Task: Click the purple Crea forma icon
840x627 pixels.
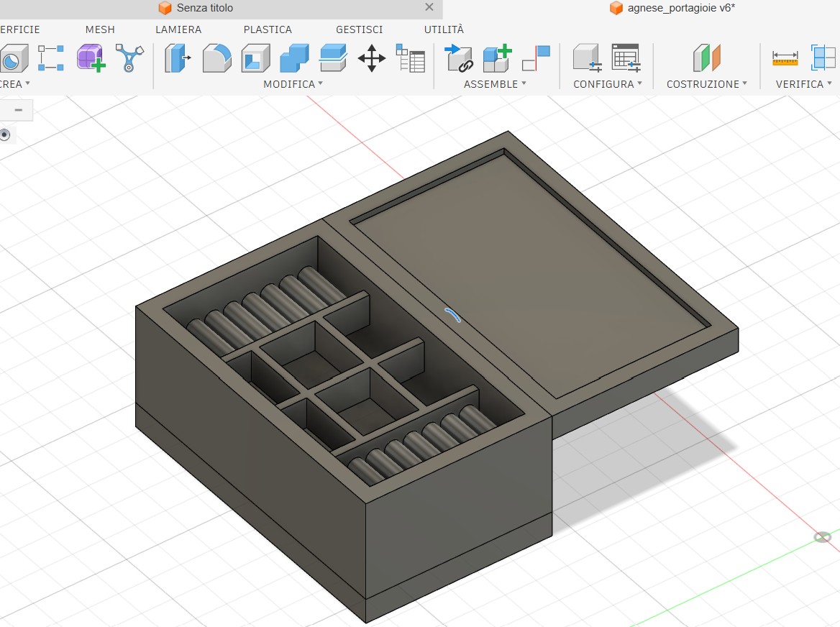Action: click(x=87, y=58)
